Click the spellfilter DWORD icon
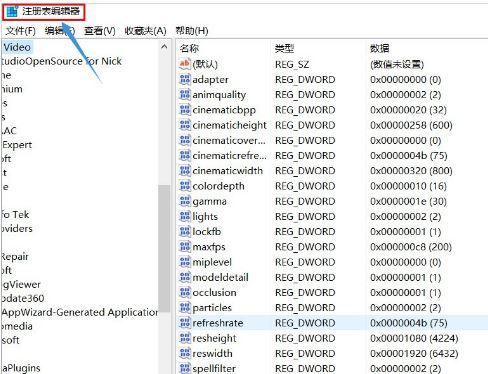Viewport: 488px width, 374px height. (x=185, y=368)
